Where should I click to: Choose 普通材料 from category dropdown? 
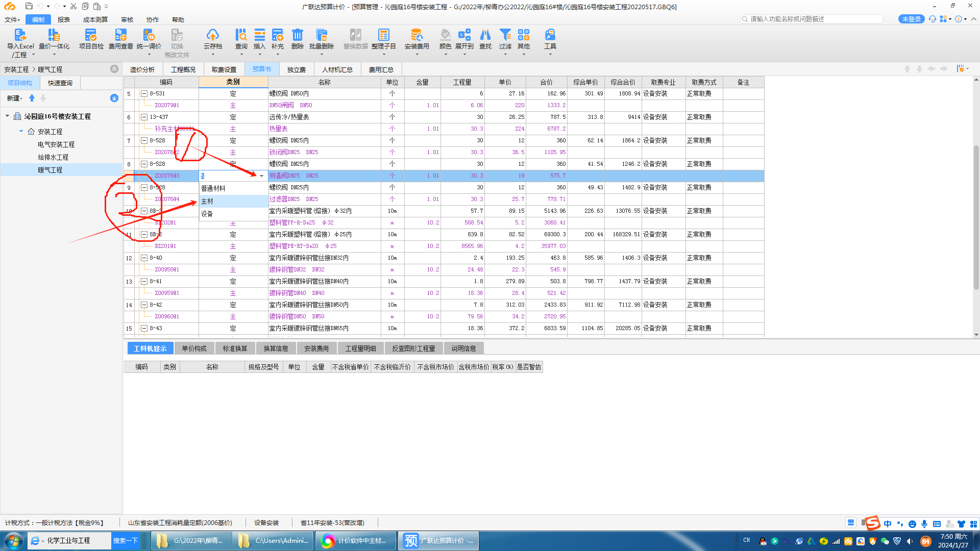pyautogui.click(x=233, y=188)
